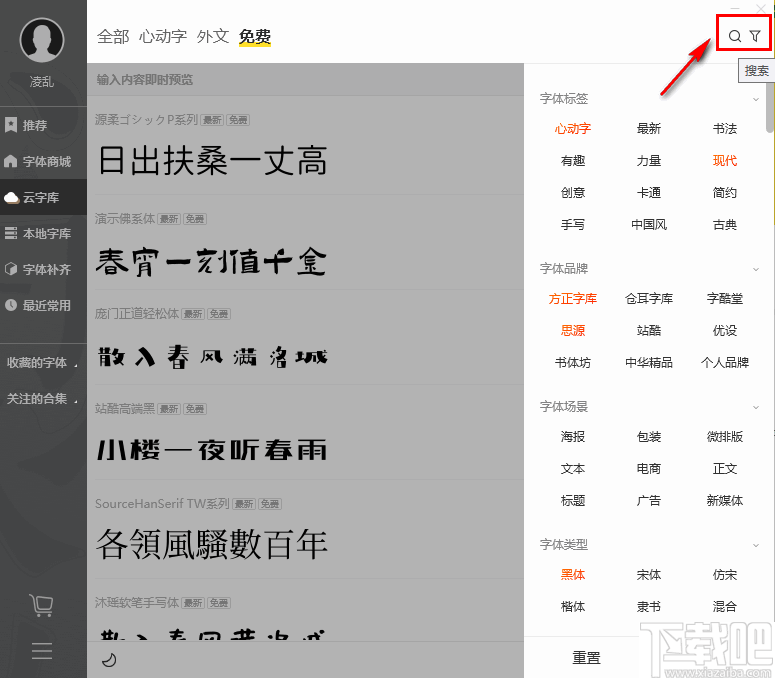
Task: Expand 收藏的字体 section
Action: pos(43,363)
